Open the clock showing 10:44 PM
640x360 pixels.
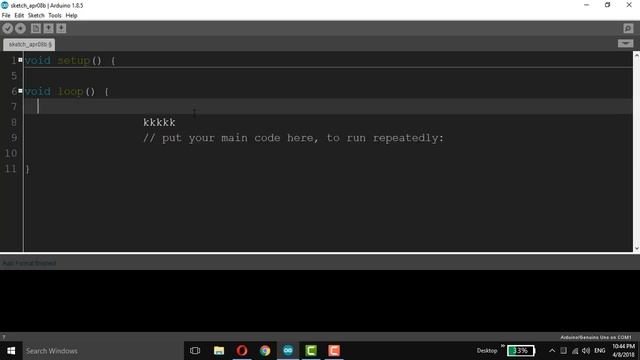623,351
